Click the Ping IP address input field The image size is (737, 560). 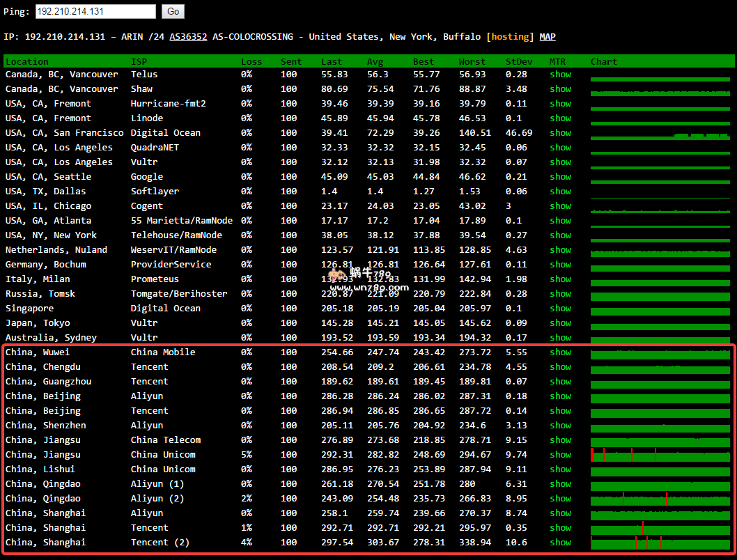point(95,11)
